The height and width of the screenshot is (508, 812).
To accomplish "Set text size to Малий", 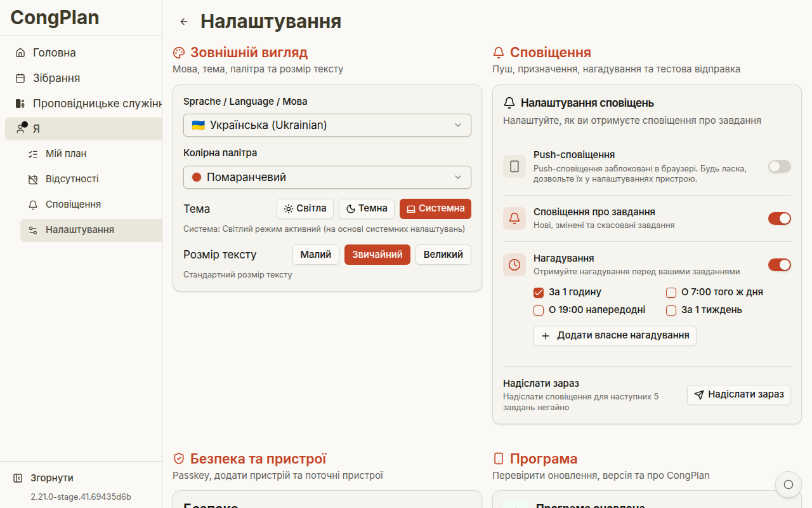I will [x=316, y=255].
